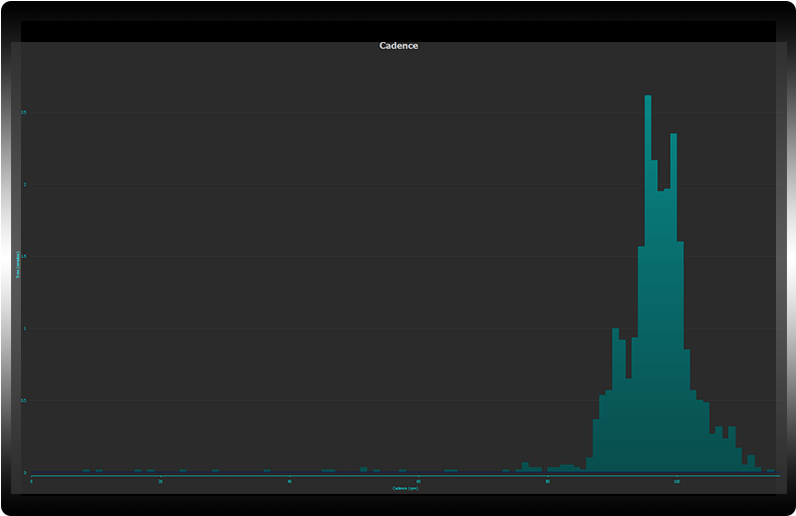Image resolution: width=796 pixels, height=516 pixels.
Task: Click the y-axis tick label 2
Action: tap(25, 184)
